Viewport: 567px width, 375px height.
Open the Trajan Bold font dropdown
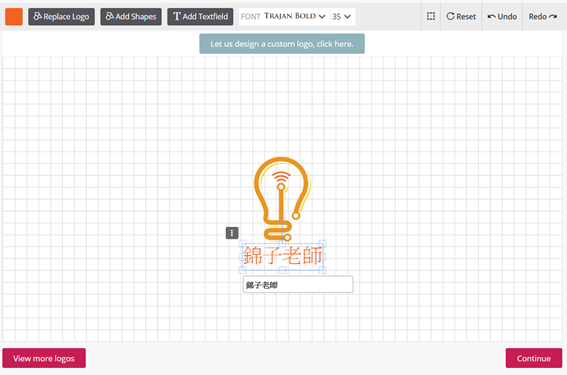coord(284,17)
